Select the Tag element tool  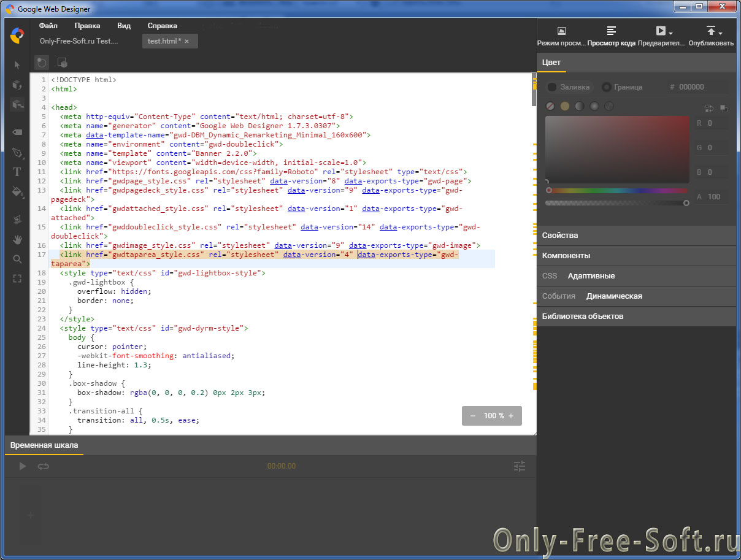pyautogui.click(x=17, y=132)
